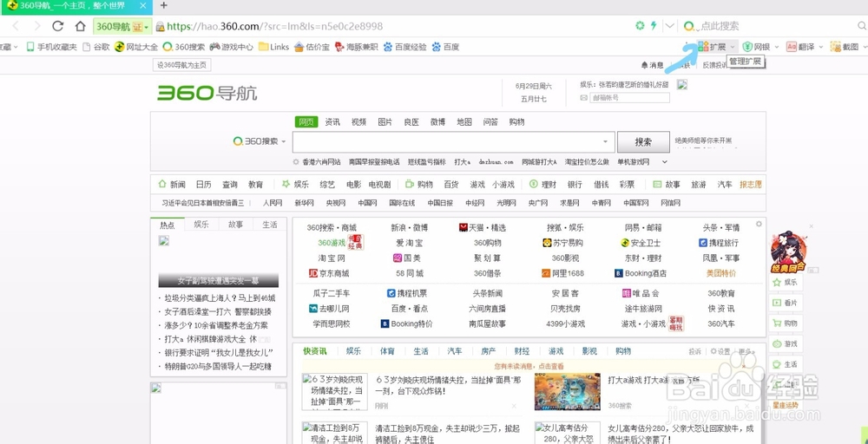Click the 邮箱帐号 email input
Viewport: 868px width, 444px height.
point(630,98)
